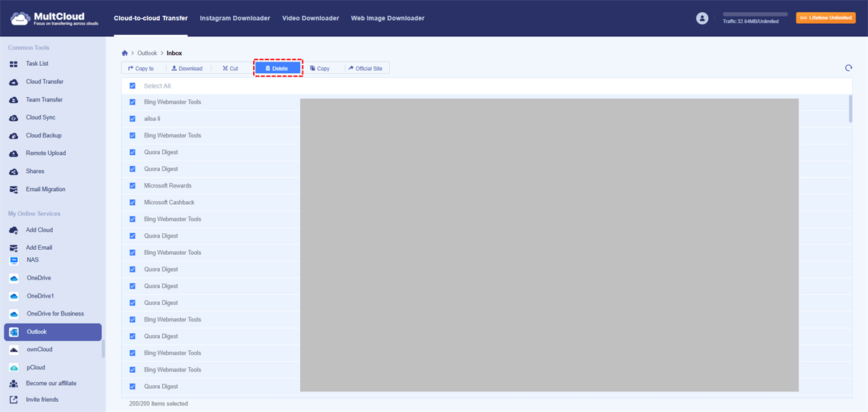868x412 pixels.
Task: Click the Invite friends icon
Action: [x=14, y=400]
